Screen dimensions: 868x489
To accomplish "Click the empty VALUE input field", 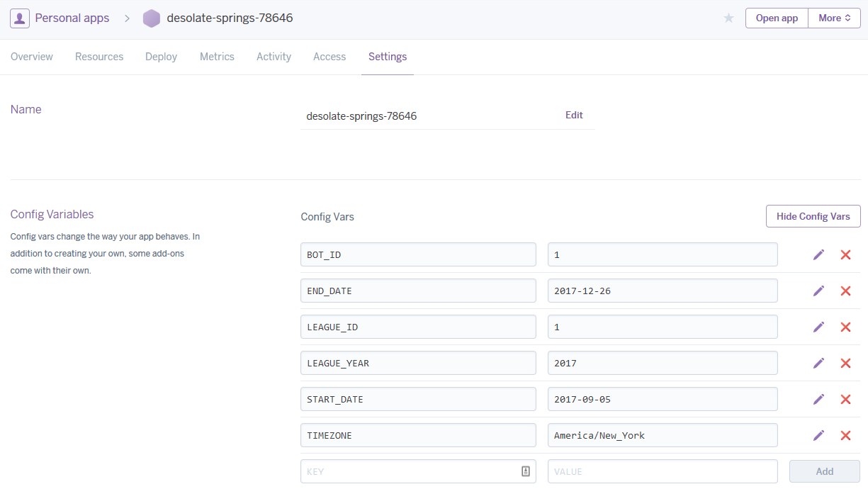I will [x=662, y=471].
